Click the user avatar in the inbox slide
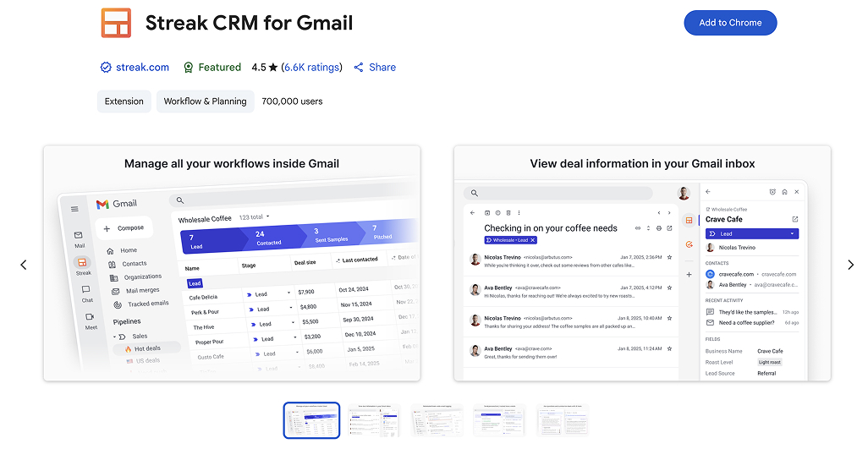Viewport: 868px width, 449px height. pos(684,193)
